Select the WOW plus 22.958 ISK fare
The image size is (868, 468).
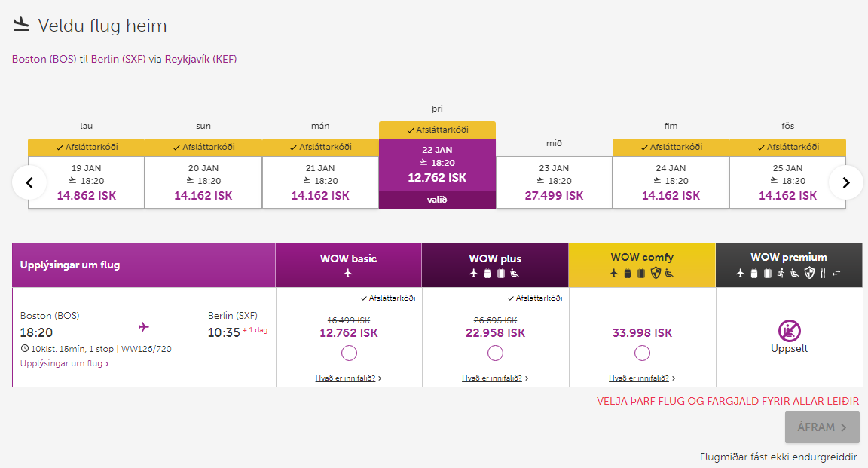click(x=495, y=353)
